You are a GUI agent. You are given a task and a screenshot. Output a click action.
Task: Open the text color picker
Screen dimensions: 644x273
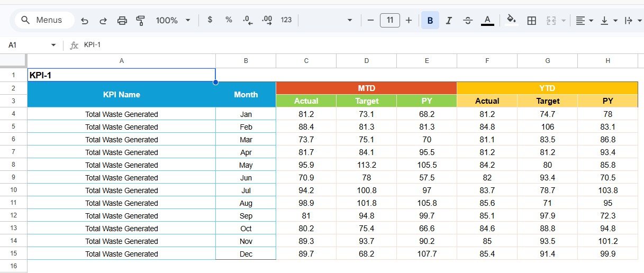tap(487, 21)
